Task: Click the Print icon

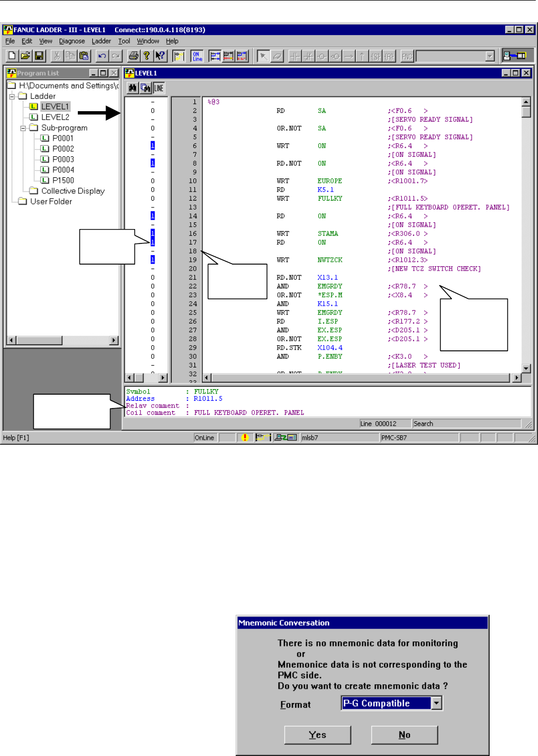Action: pyautogui.click(x=133, y=56)
